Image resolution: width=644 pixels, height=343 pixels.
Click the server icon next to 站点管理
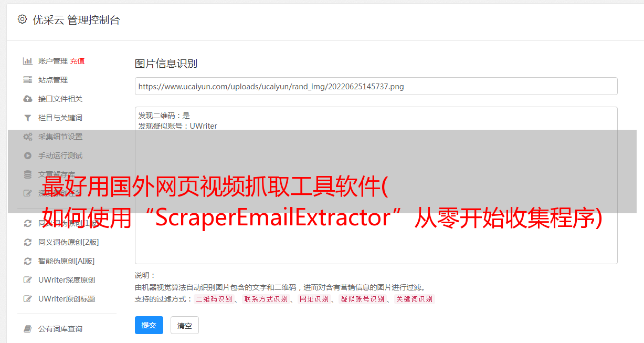(28, 80)
